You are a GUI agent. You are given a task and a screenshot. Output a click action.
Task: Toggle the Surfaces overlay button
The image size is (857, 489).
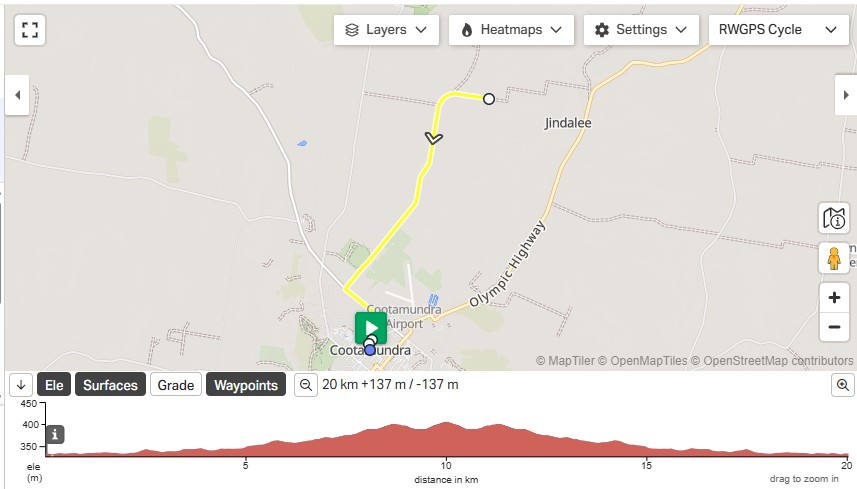point(110,385)
